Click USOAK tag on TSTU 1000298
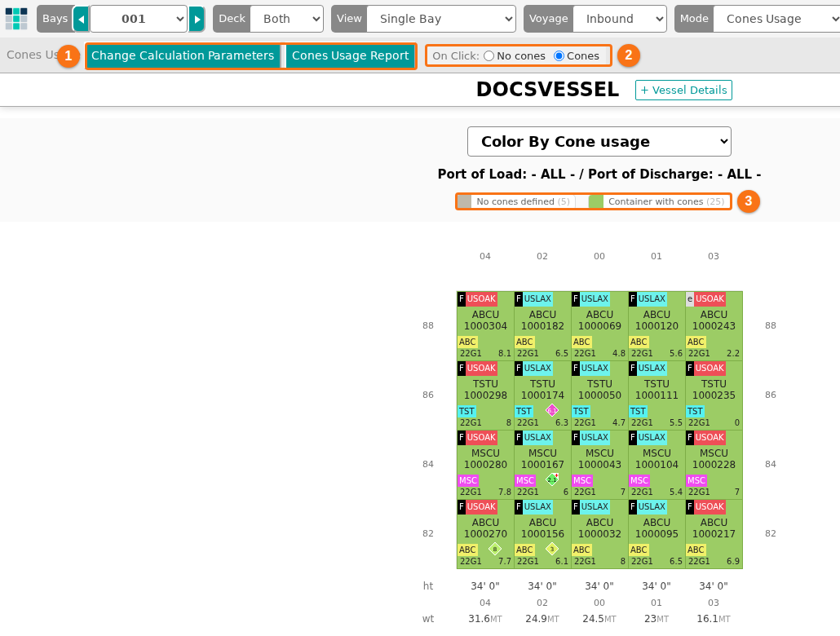 481,368
